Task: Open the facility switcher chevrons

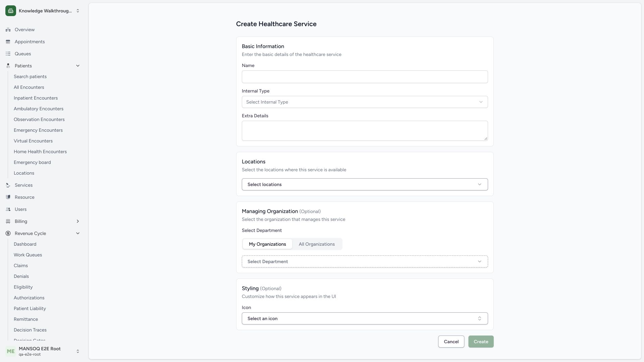Action: pyautogui.click(x=78, y=11)
